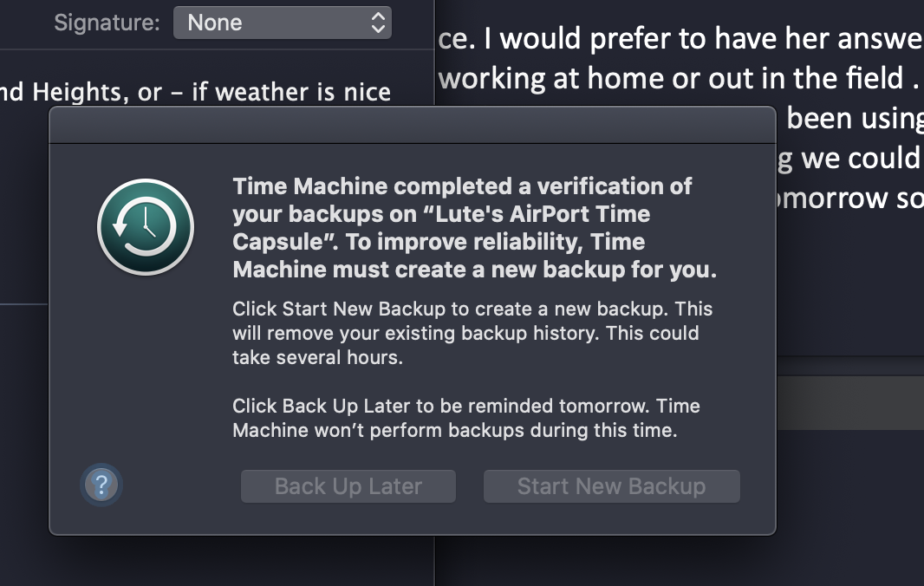Click the words 'been using' in document

[854, 118]
